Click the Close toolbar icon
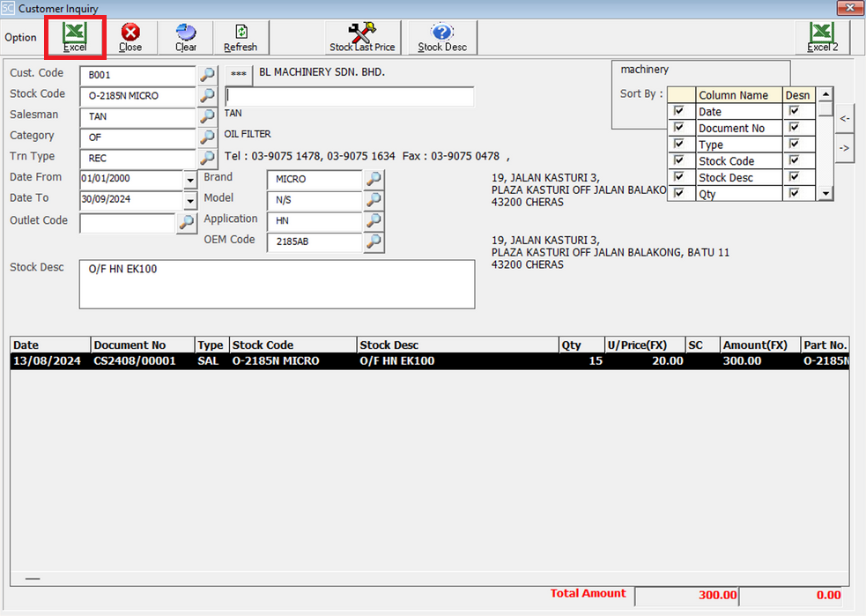Screen dimensions: 866x616 130,38
